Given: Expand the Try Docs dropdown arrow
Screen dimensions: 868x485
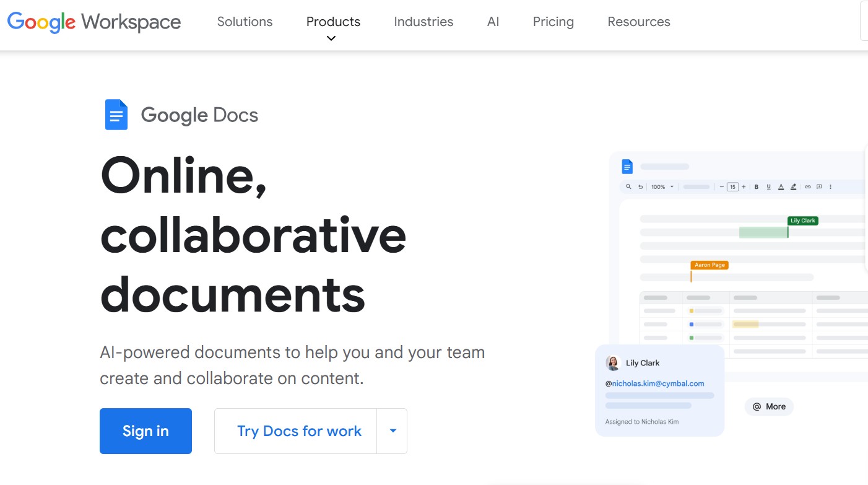Looking at the screenshot, I should (x=393, y=431).
